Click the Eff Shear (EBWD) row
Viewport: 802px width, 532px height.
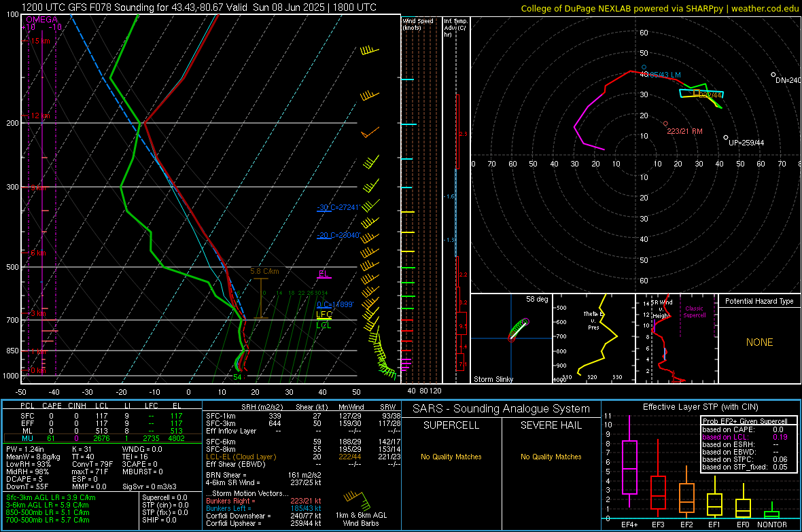click(x=303, y=464)
